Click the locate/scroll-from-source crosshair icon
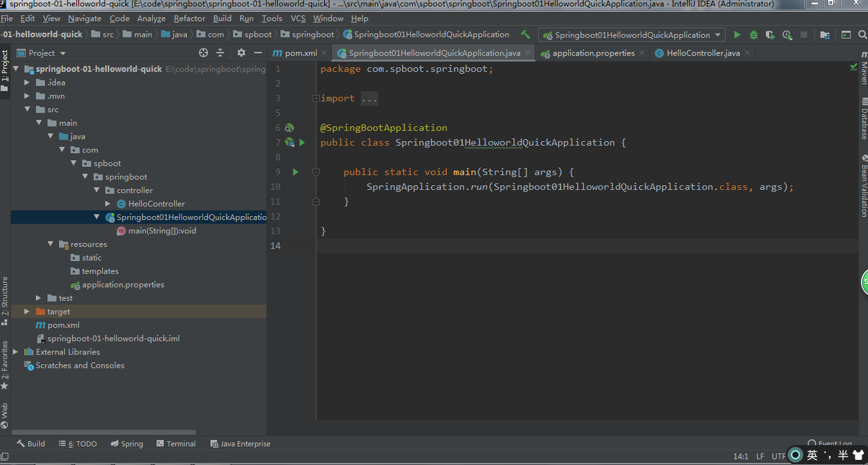This screenshot has height=465, width=868. pyautogui.click(x=204, y=53)
